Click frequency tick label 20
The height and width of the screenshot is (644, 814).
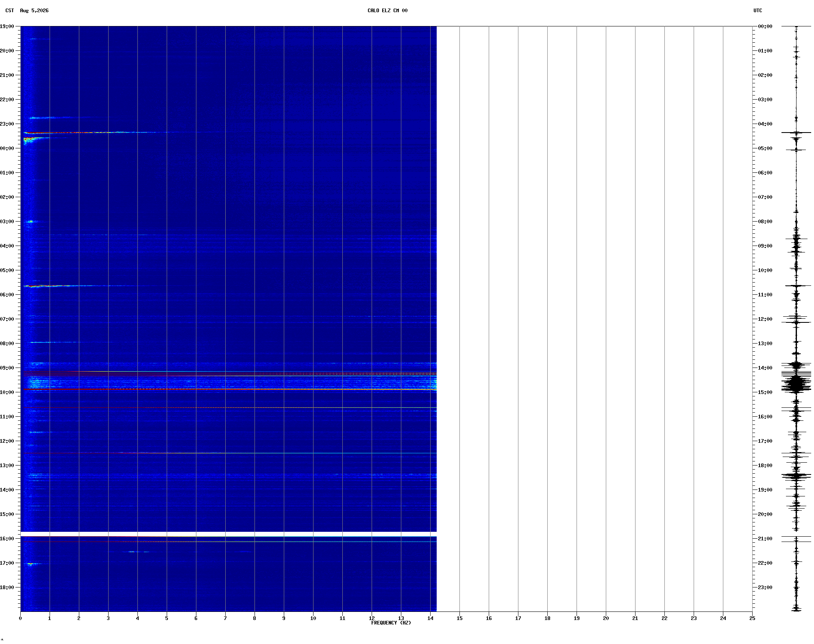click(x=606, y=618)
